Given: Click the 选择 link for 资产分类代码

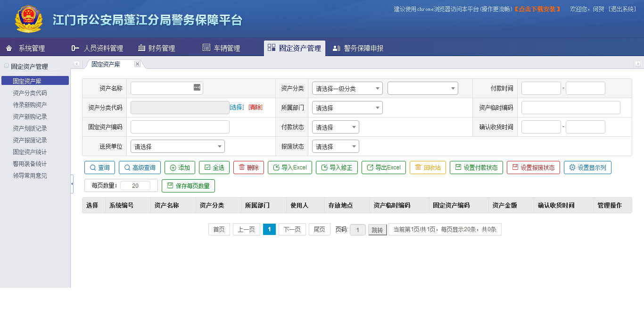Looking at the screenshot, I should [237, 108].
